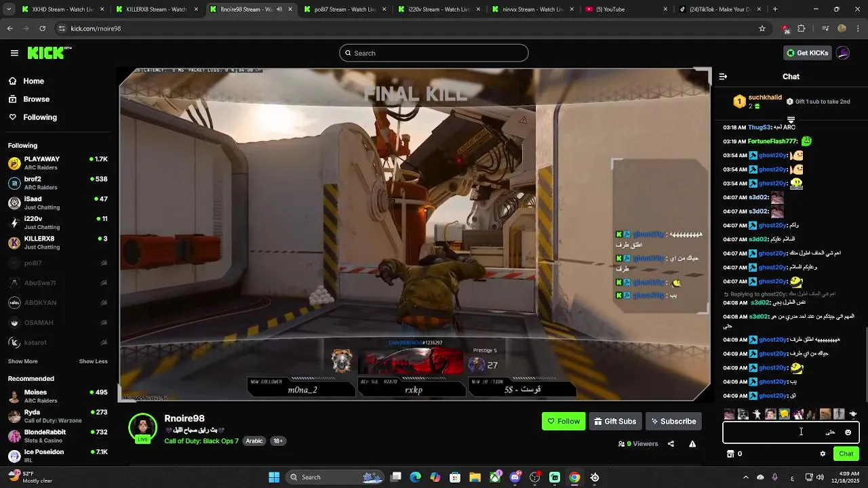Open PLAYAWAY channel in Following
The height and width of the screenshot is (488, 868).
point(58,163)
